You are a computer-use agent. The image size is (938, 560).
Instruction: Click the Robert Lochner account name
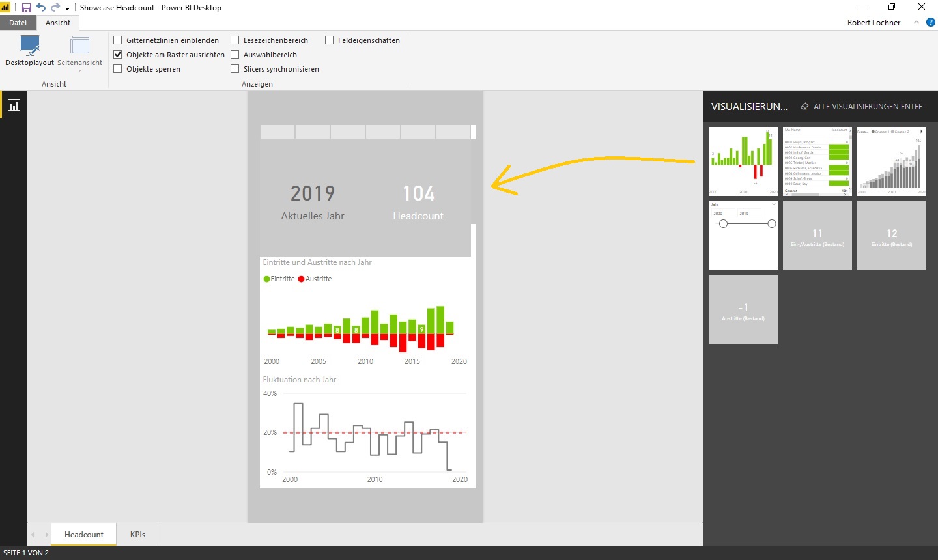[874, 23]
